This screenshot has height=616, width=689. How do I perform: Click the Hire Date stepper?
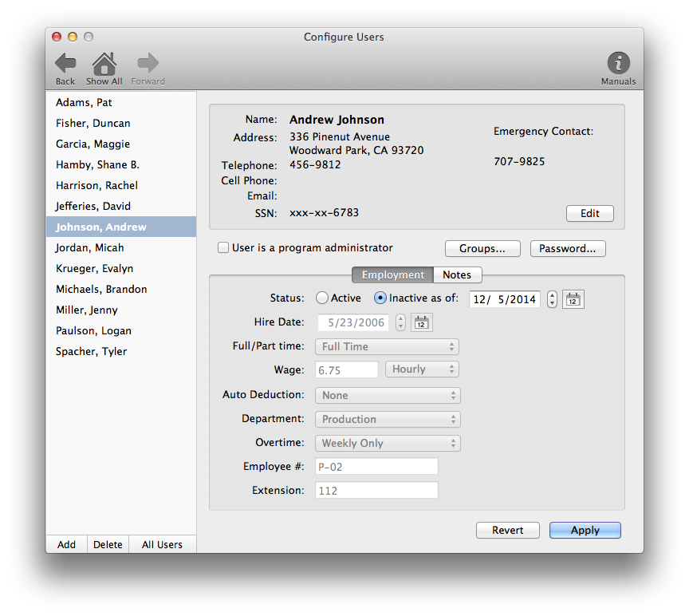(x=400, y=322)
